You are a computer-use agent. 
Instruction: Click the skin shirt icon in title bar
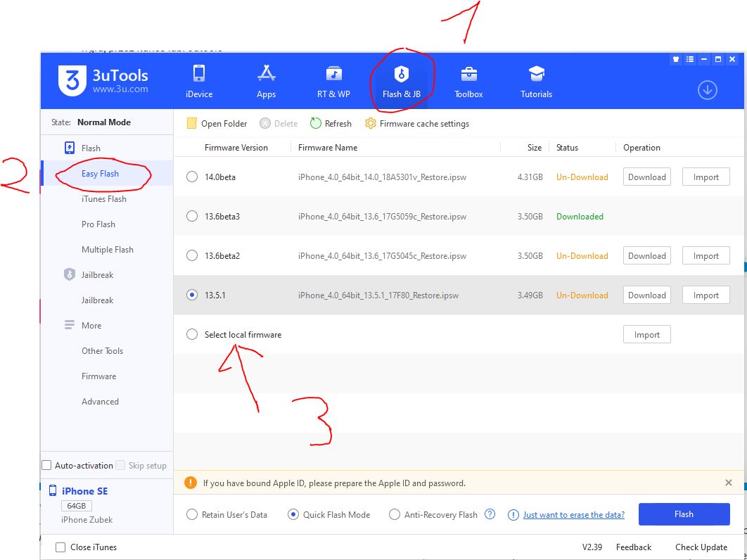675,60
